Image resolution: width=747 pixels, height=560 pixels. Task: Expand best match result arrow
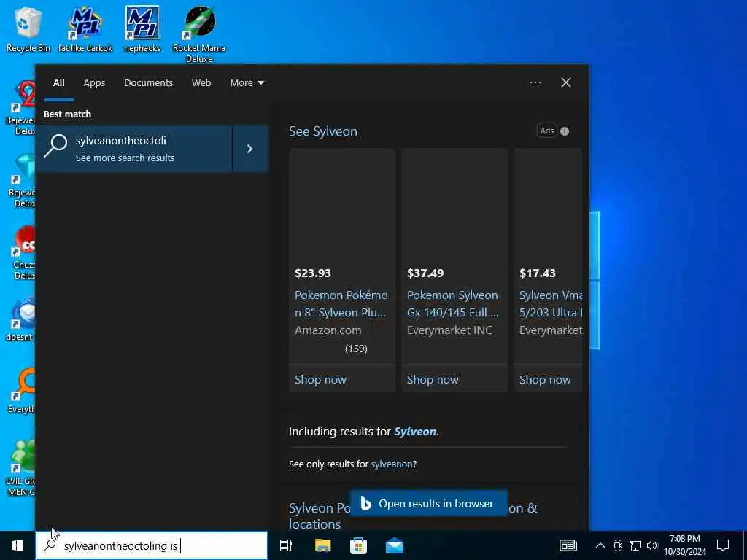[x=250, y=149]
